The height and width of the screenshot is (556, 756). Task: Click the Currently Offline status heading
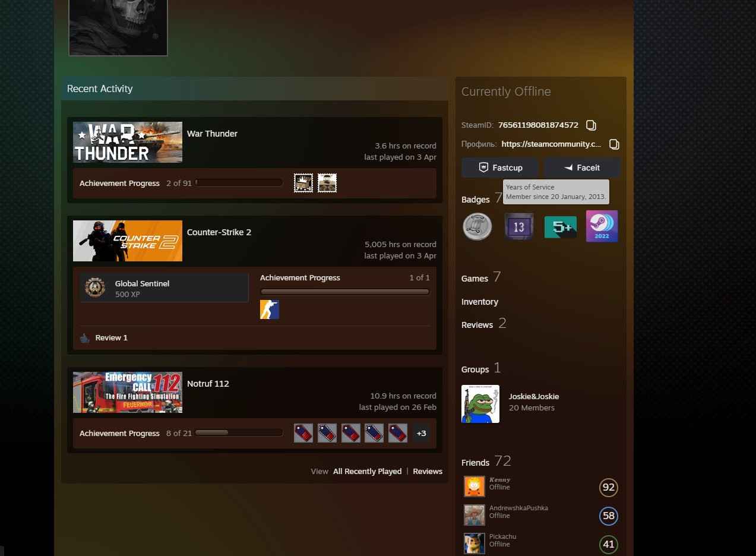click(506, 91)
